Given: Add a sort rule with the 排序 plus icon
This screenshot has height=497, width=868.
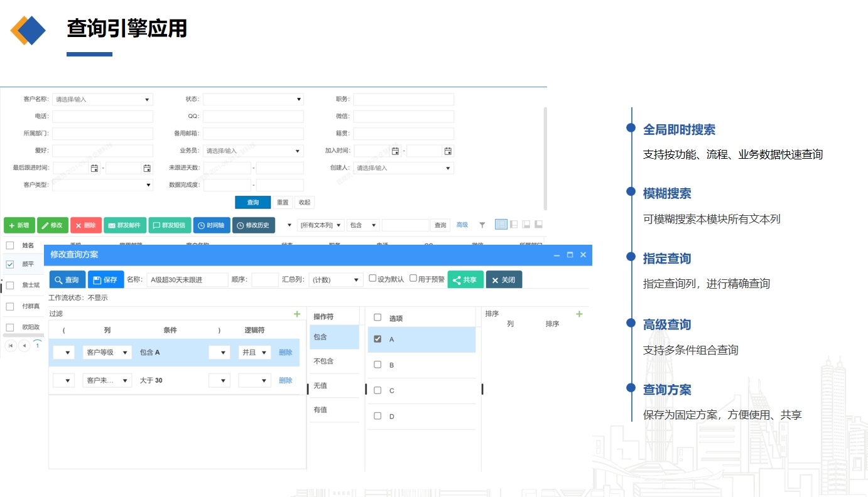Looking at the screenshot, I should pyautogui.click(x=579, y=314).
